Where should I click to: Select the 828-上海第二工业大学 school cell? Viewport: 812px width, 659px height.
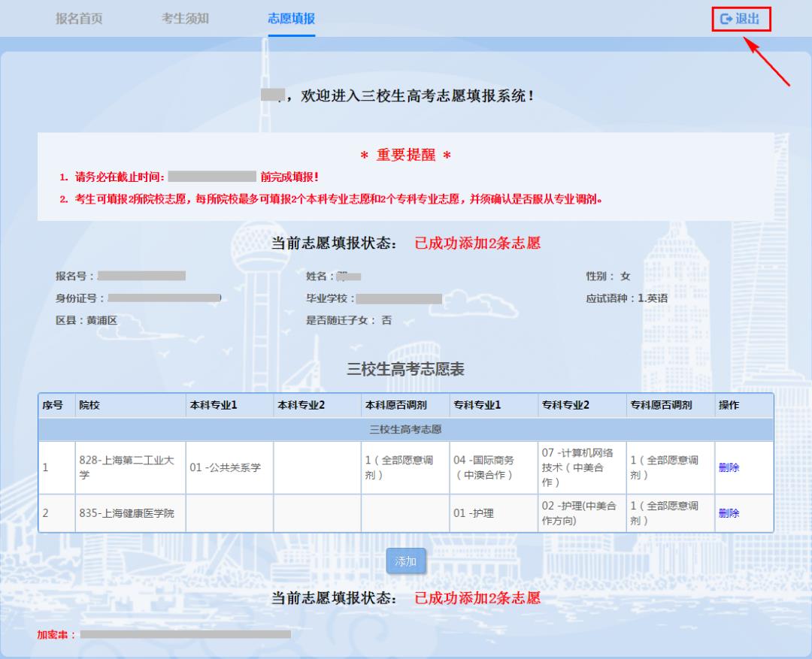pyautogui.click(x=128, y=467)
